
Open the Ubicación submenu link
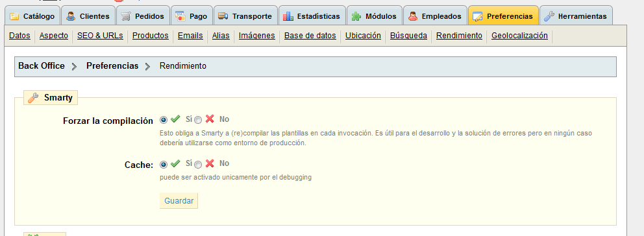click(x=363, y=36)
